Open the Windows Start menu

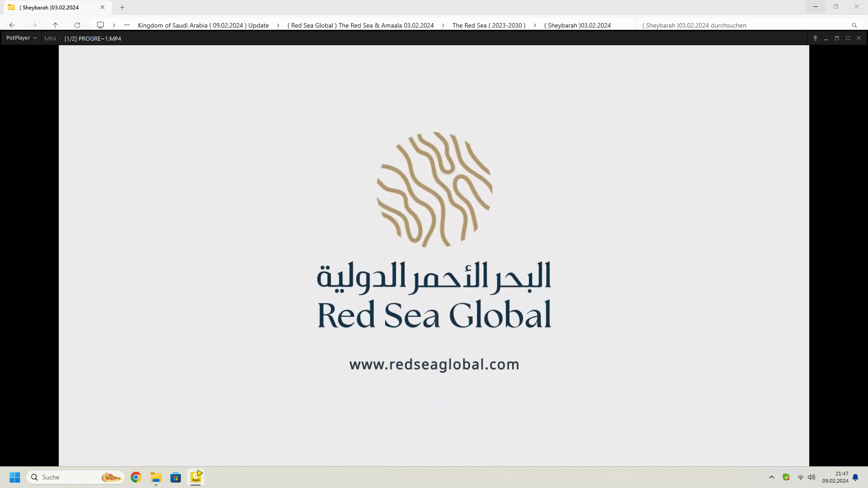tap(15, 477)
